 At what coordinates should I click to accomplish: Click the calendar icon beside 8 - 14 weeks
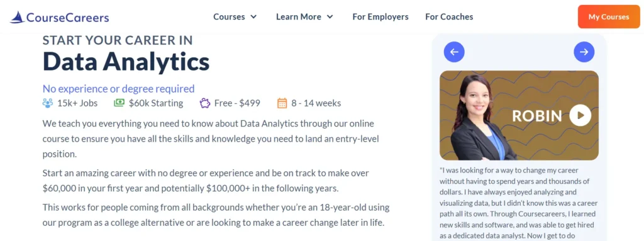pos(282,103)
